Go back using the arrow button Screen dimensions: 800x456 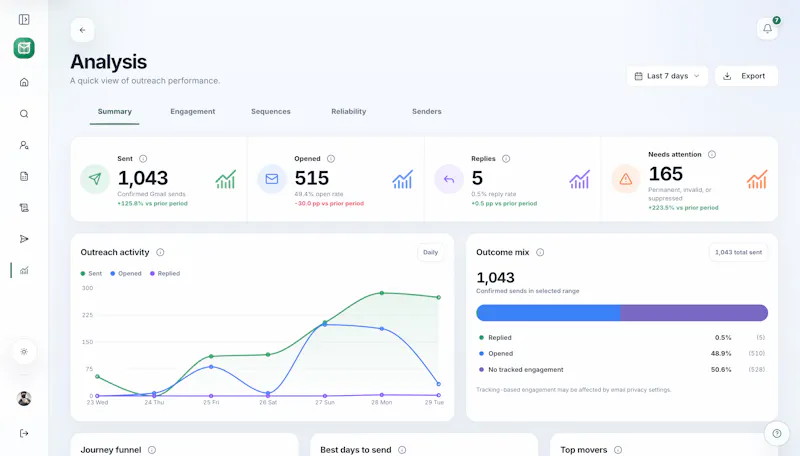tap(82, 30)
